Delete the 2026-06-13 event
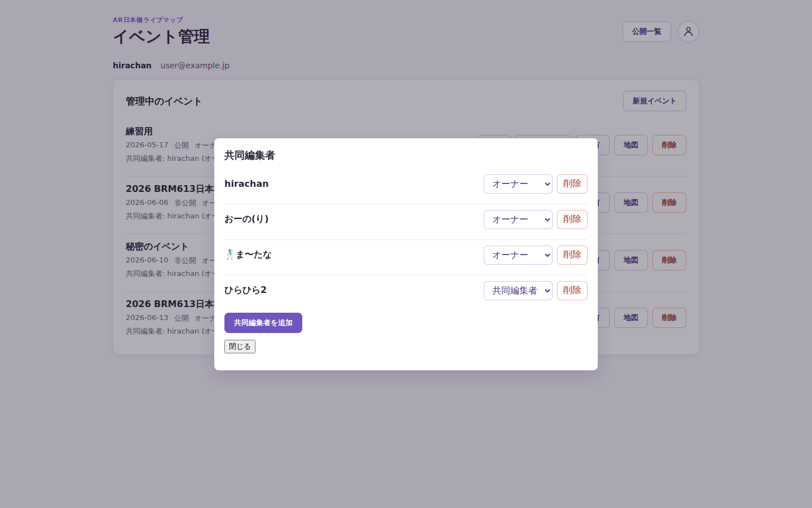812x508 pixels. [669, 318]
